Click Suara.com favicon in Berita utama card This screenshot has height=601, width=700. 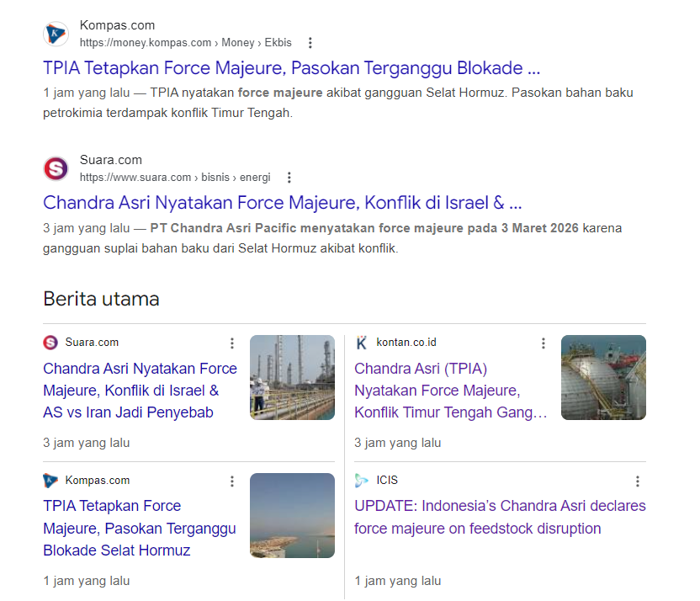click(50, 343)
